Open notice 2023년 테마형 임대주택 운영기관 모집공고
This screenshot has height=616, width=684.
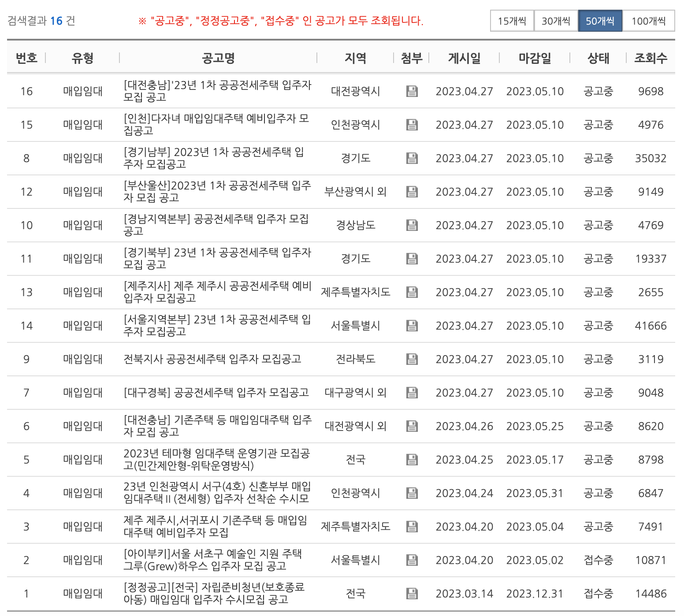coord(217,460)
